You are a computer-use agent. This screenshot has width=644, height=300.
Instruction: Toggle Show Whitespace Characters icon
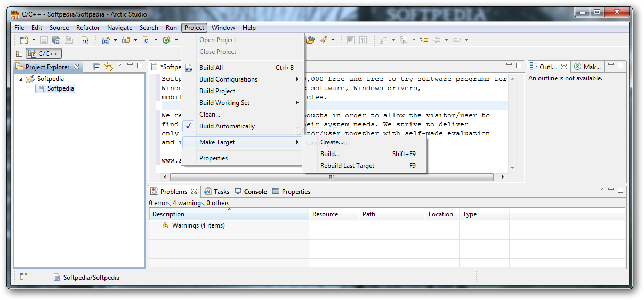363,40
